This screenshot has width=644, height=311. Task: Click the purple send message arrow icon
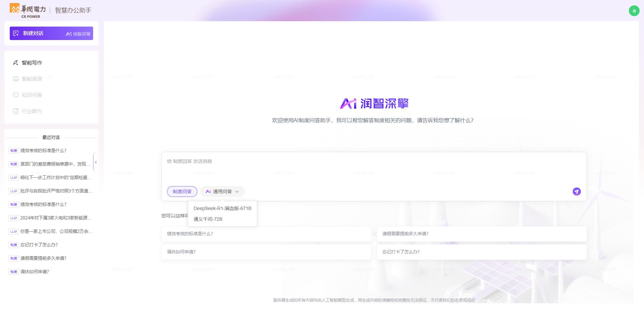click(x=576, y=192)
